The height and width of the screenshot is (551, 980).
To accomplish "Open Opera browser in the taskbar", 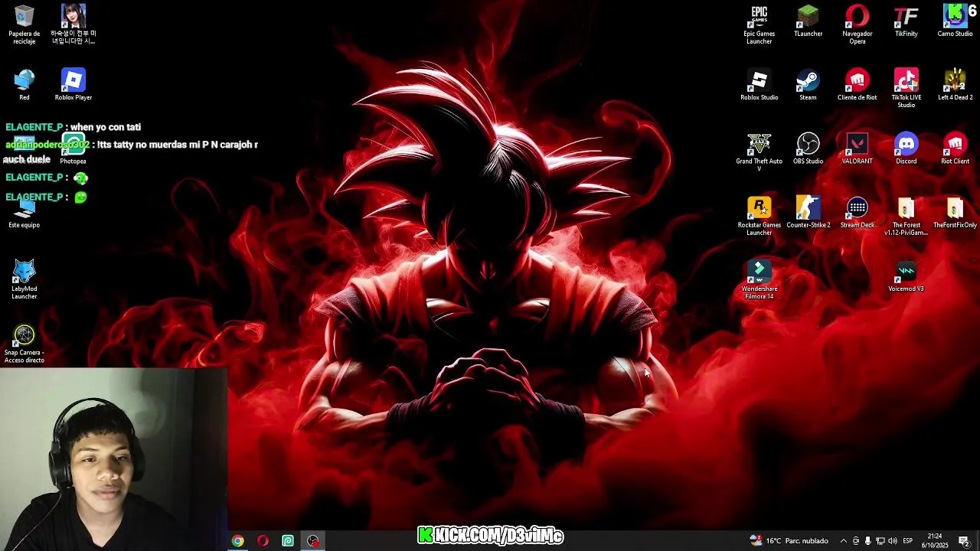I will coord(263,540).
